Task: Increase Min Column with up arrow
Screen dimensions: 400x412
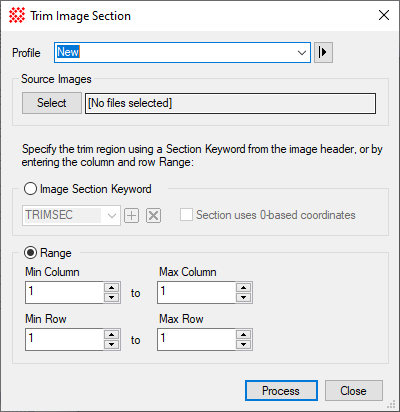Action: (x=111, y=288)
